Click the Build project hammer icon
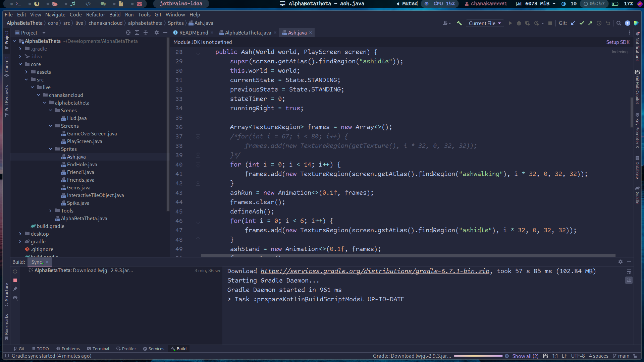The image size is (644, 362). (x=459, y=23)
